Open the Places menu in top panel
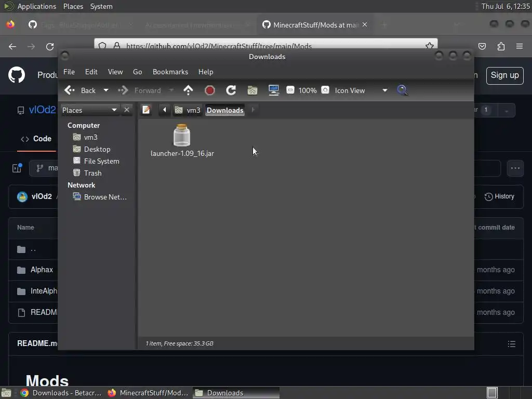The height and width of the screenshot is (399, 532). pyautogui.click(x=73, y=6)
